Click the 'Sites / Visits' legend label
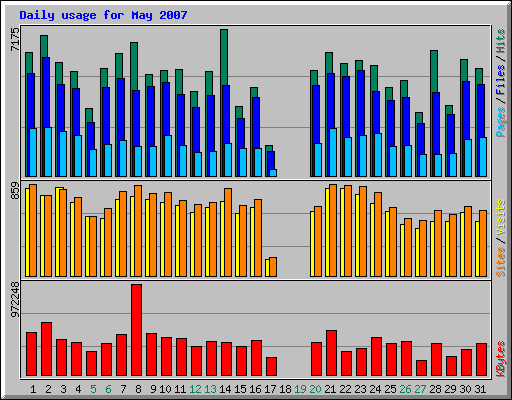This screenshot has height=400, width=512. coord(501,238)
